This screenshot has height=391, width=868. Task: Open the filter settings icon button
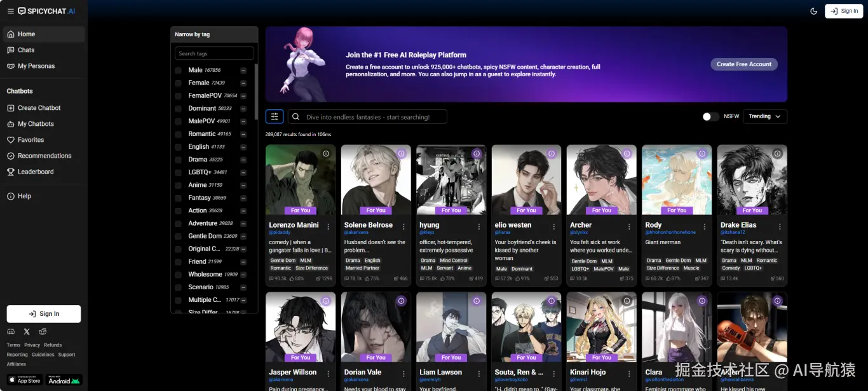275,116
